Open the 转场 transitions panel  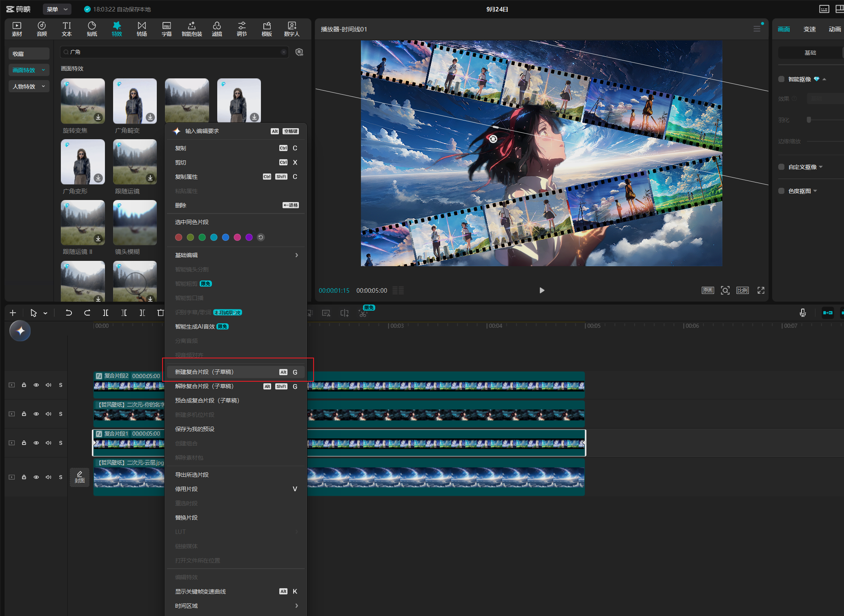pyautogui.click(x=142, y=29)
